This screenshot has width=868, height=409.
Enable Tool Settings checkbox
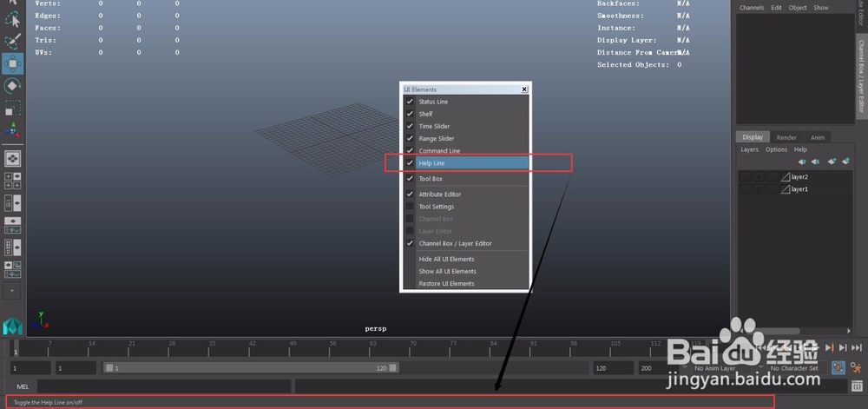tap(410, 207)
